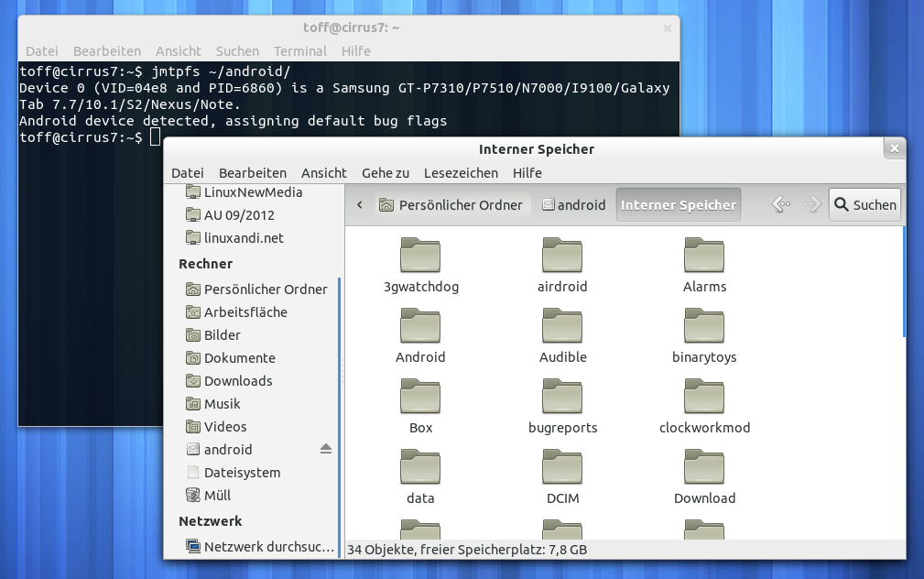The height and width of the screenshot is (579, 924).
Task: Go back using the history arrow
Action: [780, 205]
